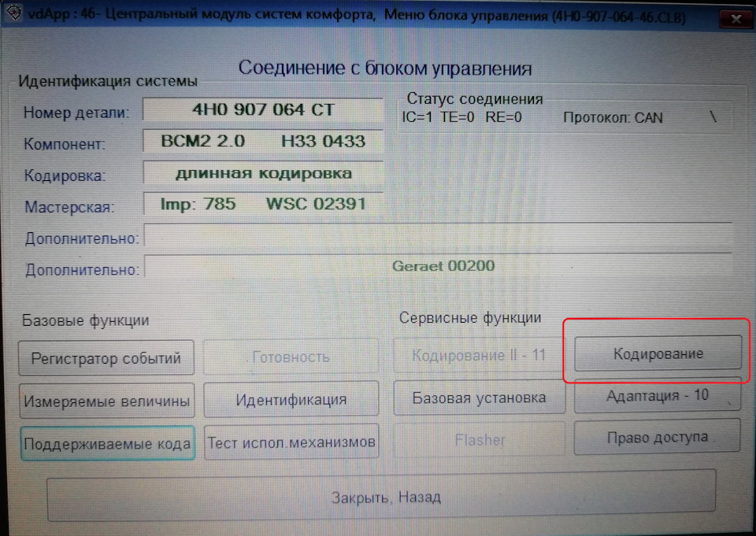Open the Адаптация - 10 function
Image resolution: width=756 pixels, height=536 pixels.
[657, 395]
